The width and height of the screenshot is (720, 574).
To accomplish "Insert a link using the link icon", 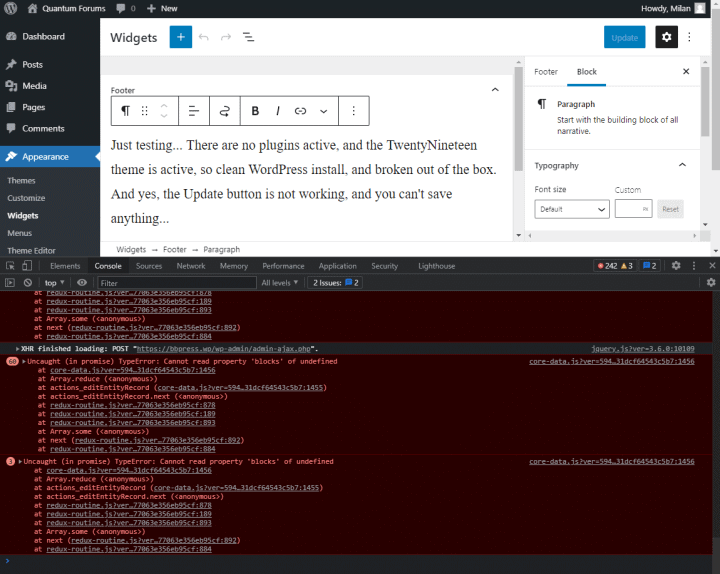I will click(300, 111).
